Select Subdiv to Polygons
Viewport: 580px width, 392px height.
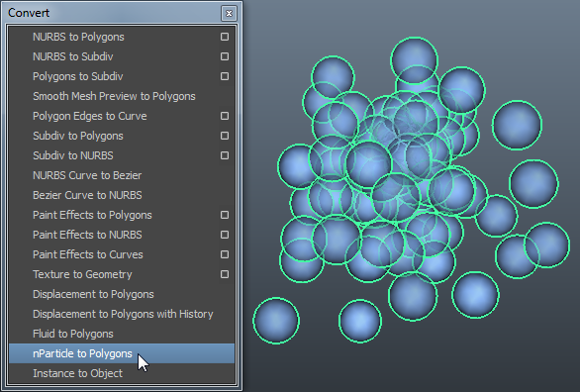tap(122, 136)
